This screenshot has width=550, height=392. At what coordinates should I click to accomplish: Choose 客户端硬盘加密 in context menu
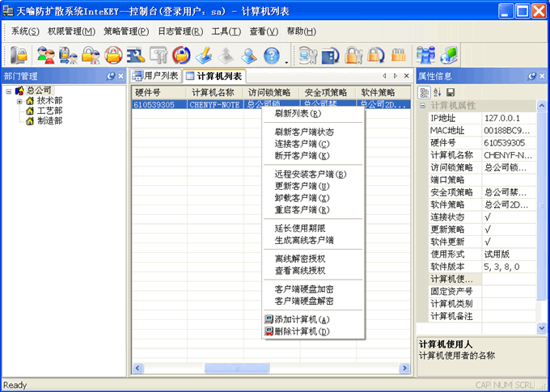point(313,289)
